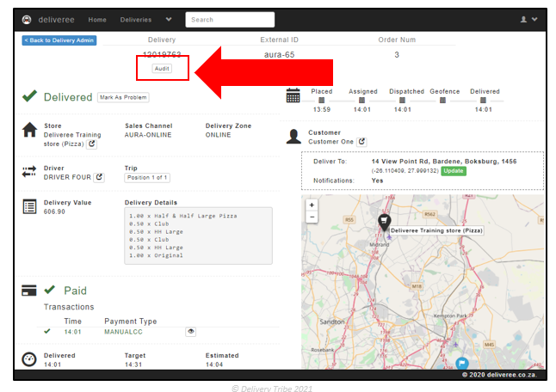
Task: Click the delivery clock gauge icon
Action: tap(29, 359)
